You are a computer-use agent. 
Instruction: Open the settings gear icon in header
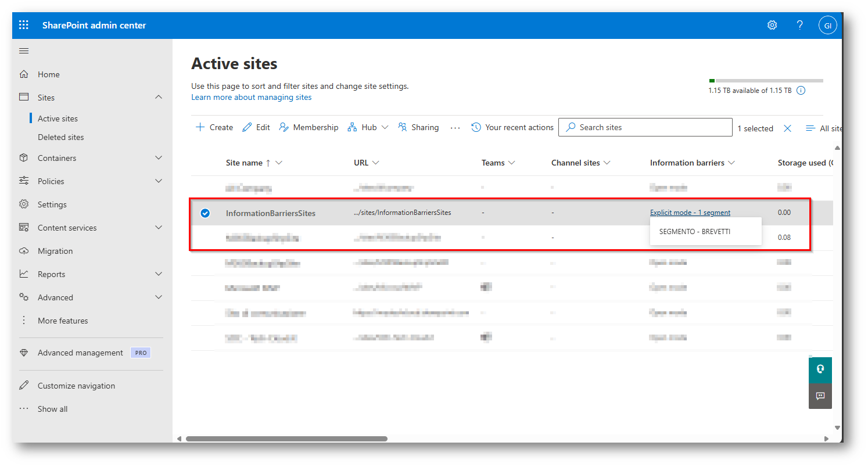tap(772, 25)
